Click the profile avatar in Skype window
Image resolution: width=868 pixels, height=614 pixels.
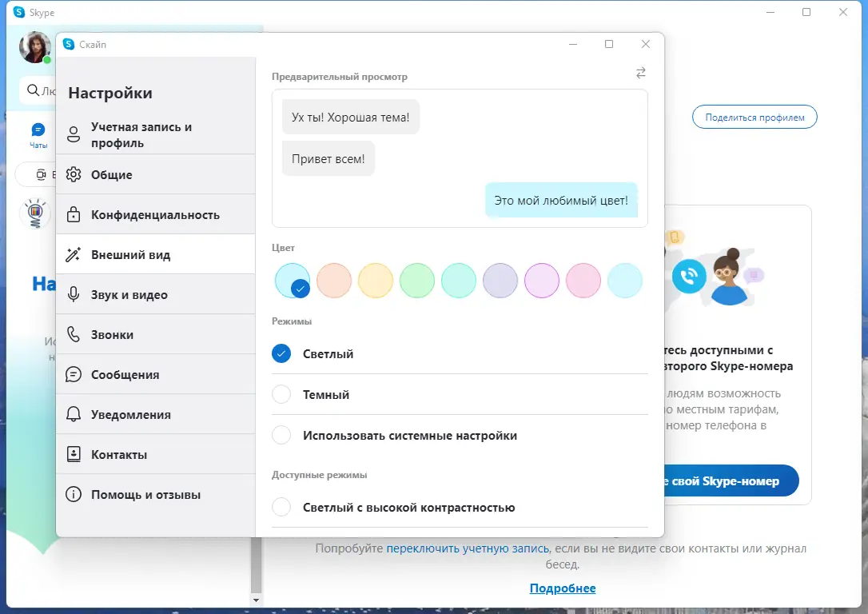coord(35,48)
